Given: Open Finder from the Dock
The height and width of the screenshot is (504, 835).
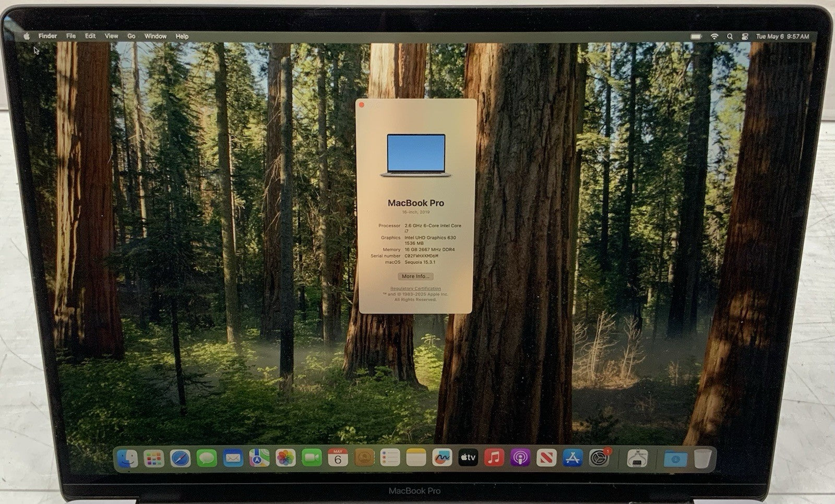Looking at the screenshot, I should point(128,458).
